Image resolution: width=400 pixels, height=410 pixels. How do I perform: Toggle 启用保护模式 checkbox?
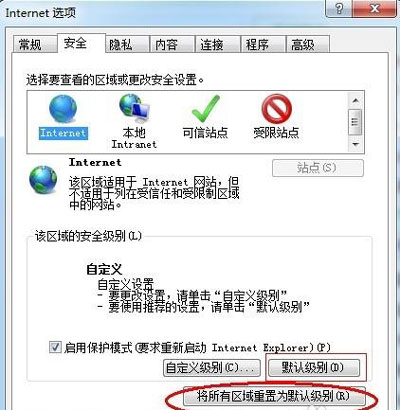(55, 347)
